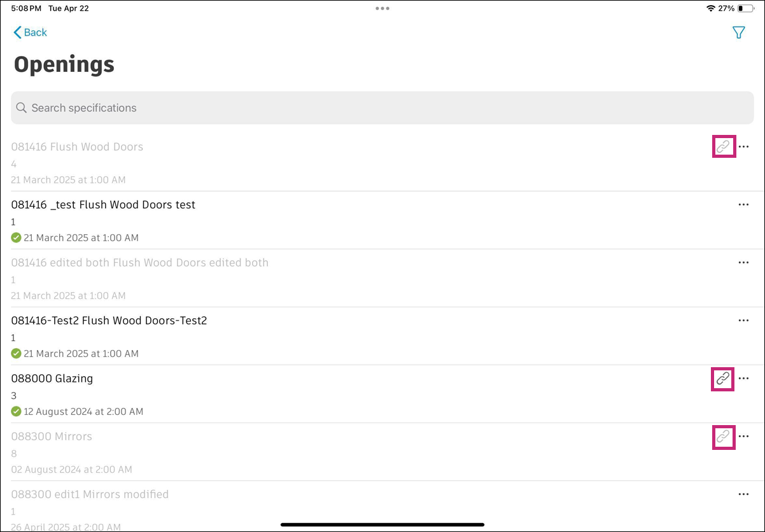Tap the Back chevron arrow
Viewport: 765px width, 532px height.
(17, 32)
